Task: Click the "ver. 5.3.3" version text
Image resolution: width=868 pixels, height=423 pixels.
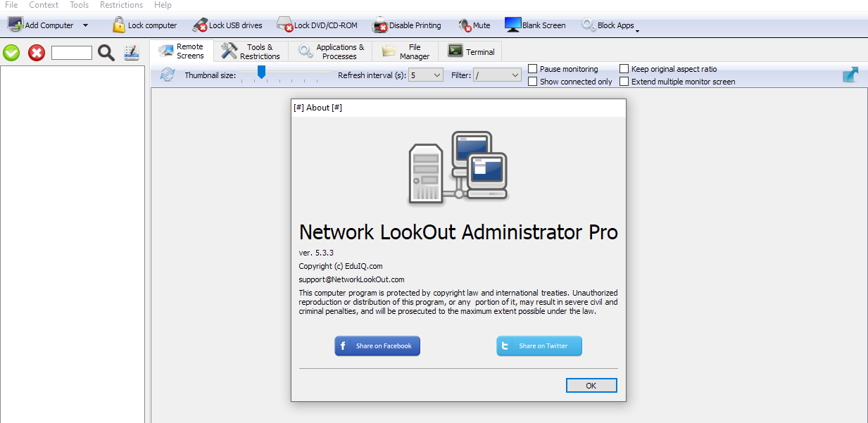Action: tap(316, 253)
